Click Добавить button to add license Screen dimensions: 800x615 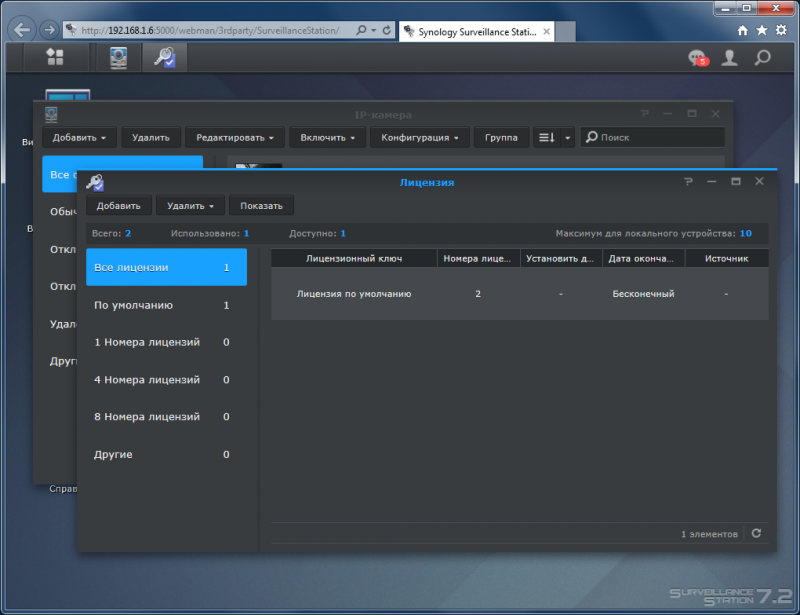[x=118, y=206]
